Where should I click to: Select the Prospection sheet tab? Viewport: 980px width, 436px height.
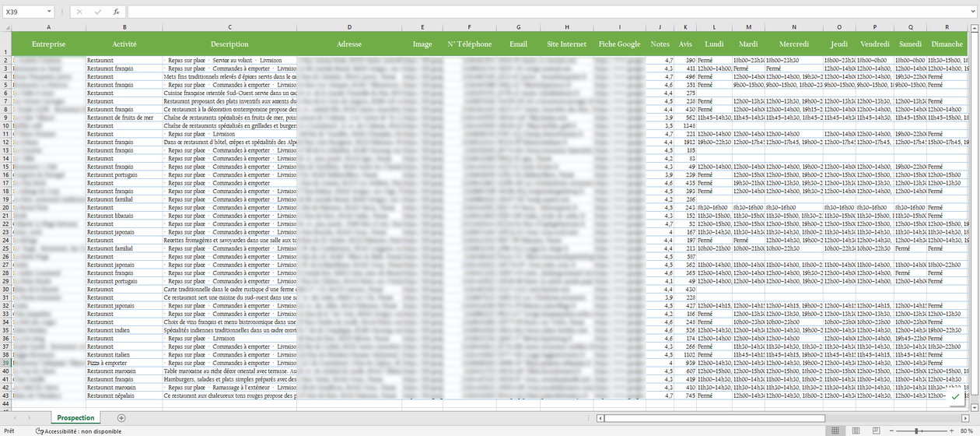point(75,418)
